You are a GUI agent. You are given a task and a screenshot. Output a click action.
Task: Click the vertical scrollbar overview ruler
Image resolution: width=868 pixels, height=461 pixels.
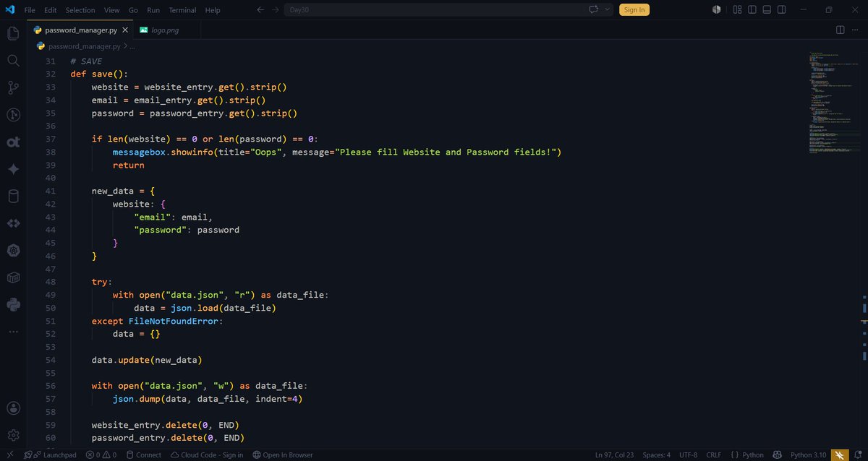tap(864, 249)
